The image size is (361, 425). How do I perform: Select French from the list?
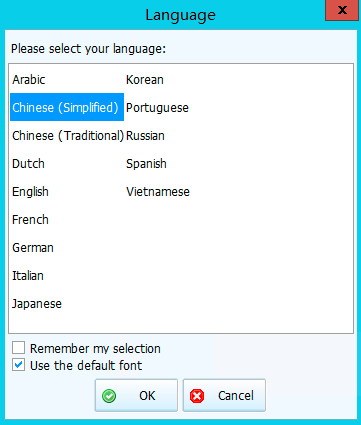pos(30,220)
